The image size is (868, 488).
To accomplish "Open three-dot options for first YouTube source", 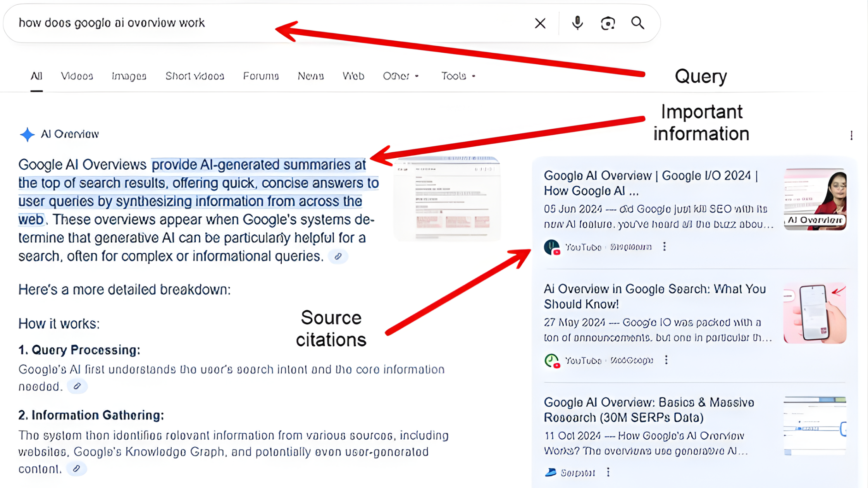I will 665,247.
